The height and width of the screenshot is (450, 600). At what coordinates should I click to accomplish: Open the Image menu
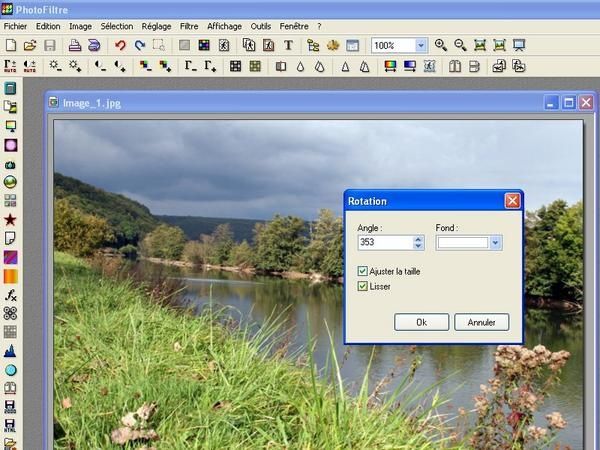coord(80,26)
